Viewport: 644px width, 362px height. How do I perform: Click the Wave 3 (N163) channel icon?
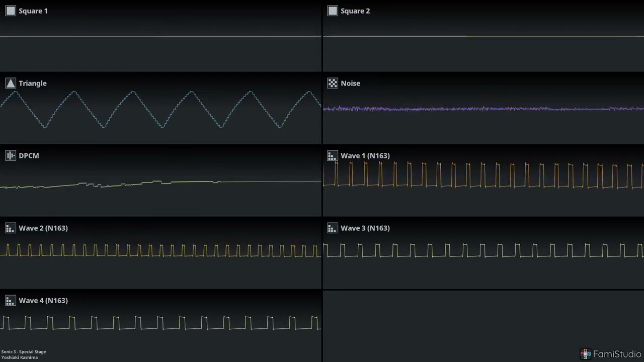(x=333, y=228)
